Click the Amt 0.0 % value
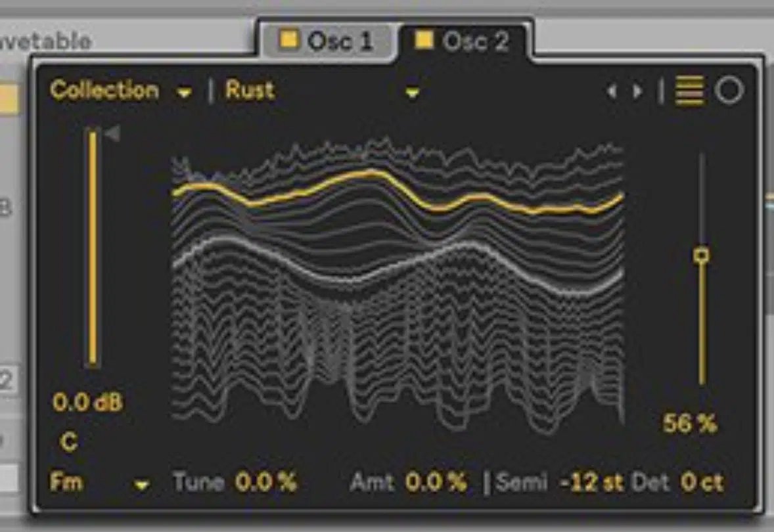774x532 pixels. pyautogui.click(x=436, y=482)
